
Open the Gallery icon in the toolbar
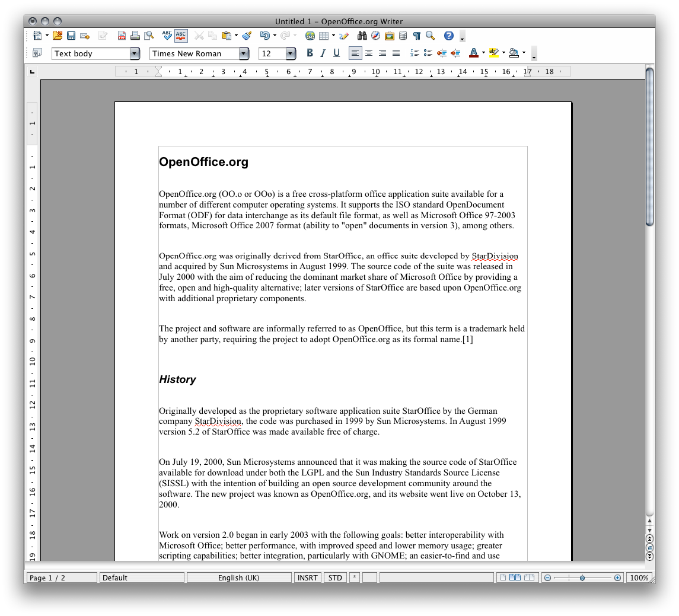tap(389, 36)
